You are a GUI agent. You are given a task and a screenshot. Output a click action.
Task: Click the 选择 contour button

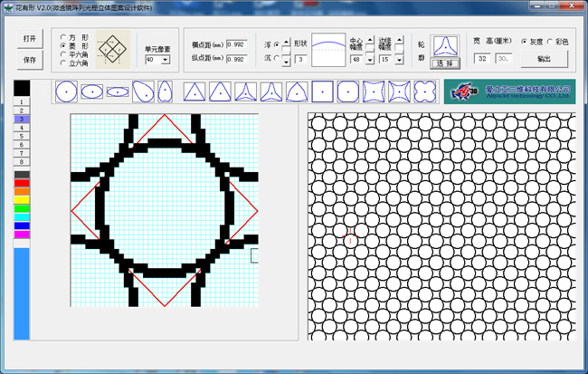(x=445, y=64)
